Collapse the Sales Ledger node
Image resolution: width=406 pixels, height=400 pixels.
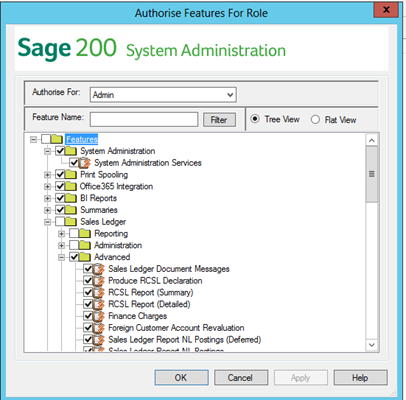pyautogui.click(x=48, y=222)
